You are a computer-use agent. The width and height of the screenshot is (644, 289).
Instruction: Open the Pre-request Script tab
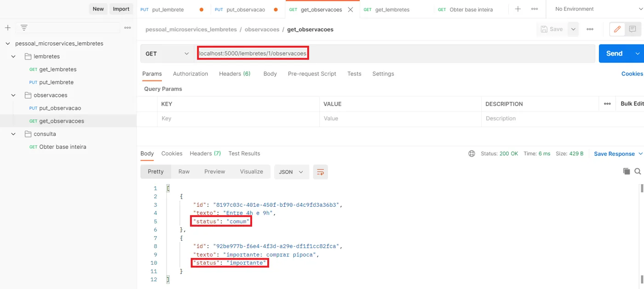pyautogui.click(x=312, y=74)
